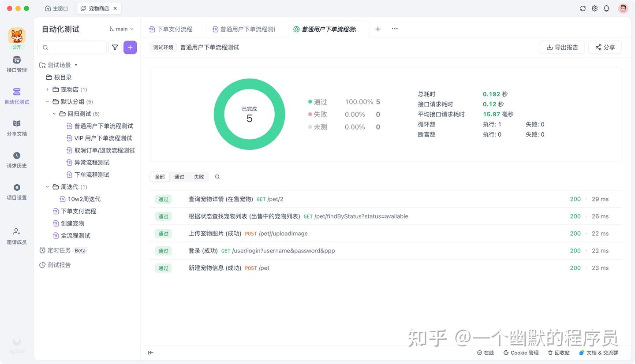Open 查询宠物详情 result row
This screenshot has width=635, height=364.
point(386,199)
